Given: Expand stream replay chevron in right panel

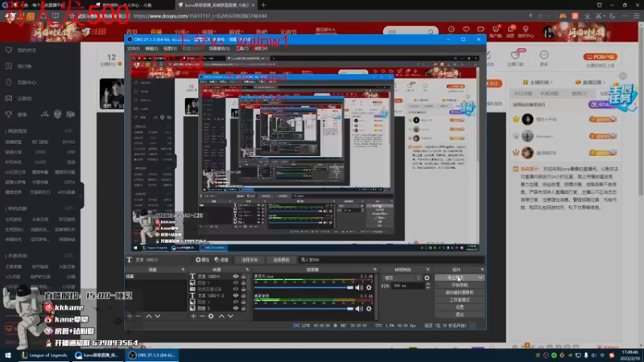Looking at the screenshot, I should tap(605, 83).
